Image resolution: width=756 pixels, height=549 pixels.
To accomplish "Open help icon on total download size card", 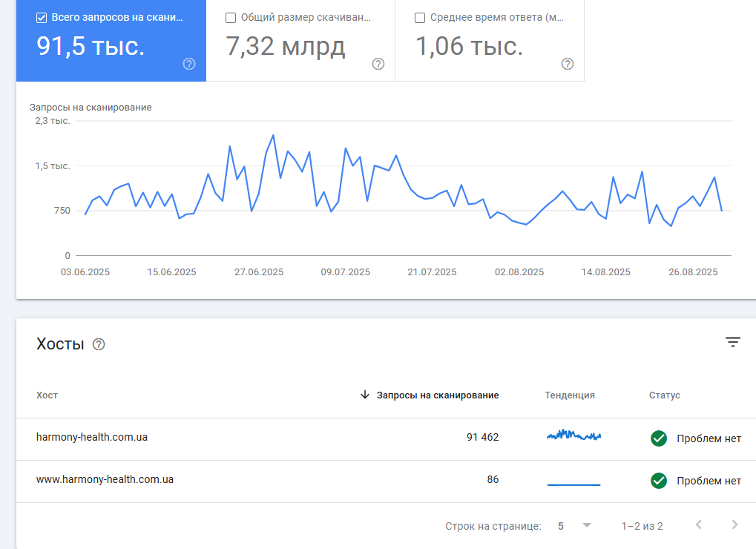I will click(x=378, y=64).
